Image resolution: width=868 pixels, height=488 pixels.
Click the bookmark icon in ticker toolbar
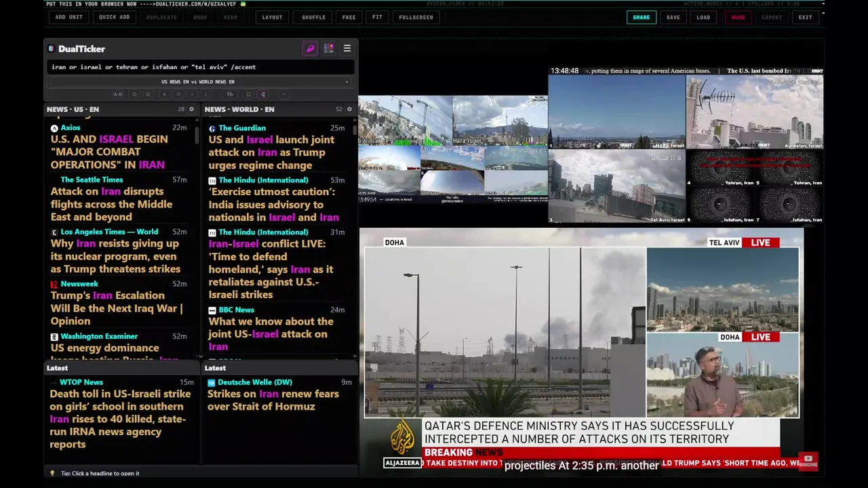coord(248,94)
